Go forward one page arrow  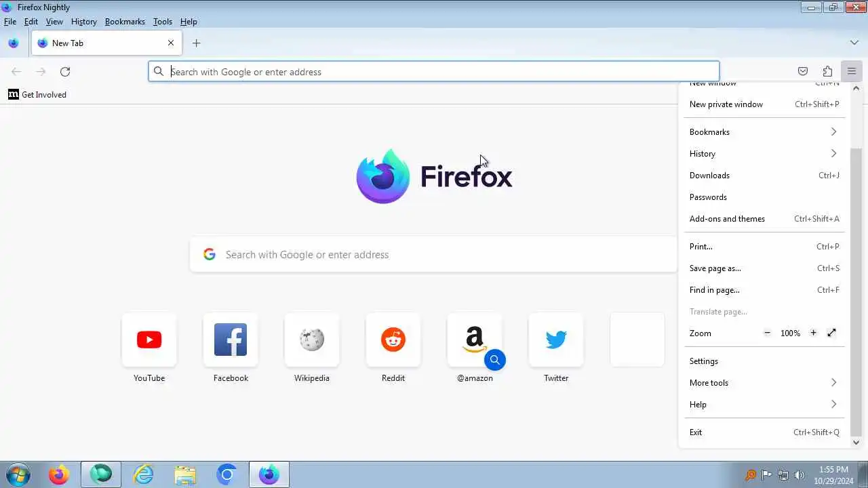[41, 71]
